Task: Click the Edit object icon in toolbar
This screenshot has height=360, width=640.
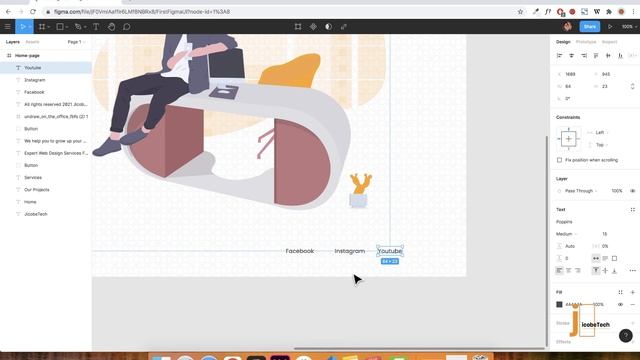Action: point(298,27)
